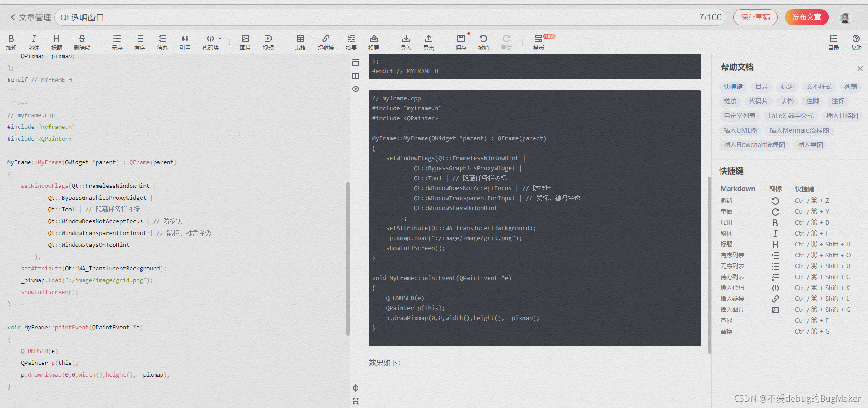The image size is (868, 408).
Task: Undo last edit with 撤销 icon
Action: tap(484, 42)
